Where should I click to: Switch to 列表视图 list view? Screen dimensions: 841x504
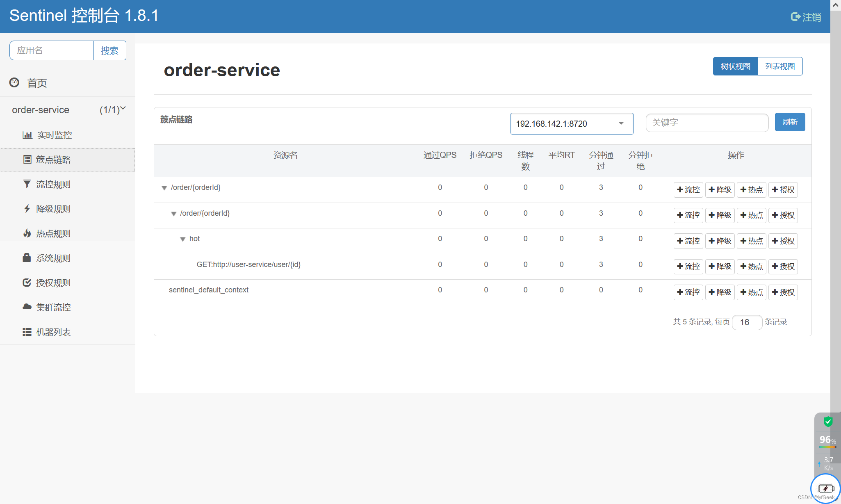click(780, 66)
